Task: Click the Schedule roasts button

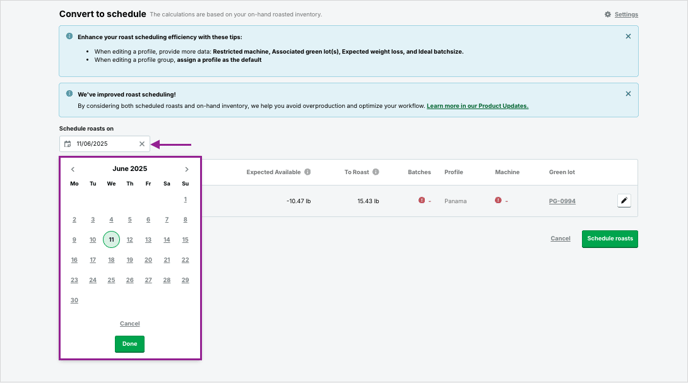Action: click(610, 239)
